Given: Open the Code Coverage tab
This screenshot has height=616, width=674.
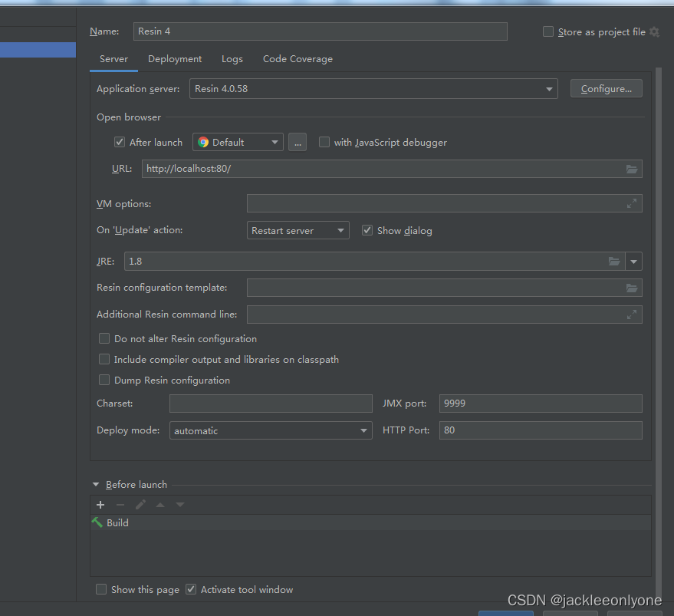Looking at the screenshot, I should (x=298, y=59).
